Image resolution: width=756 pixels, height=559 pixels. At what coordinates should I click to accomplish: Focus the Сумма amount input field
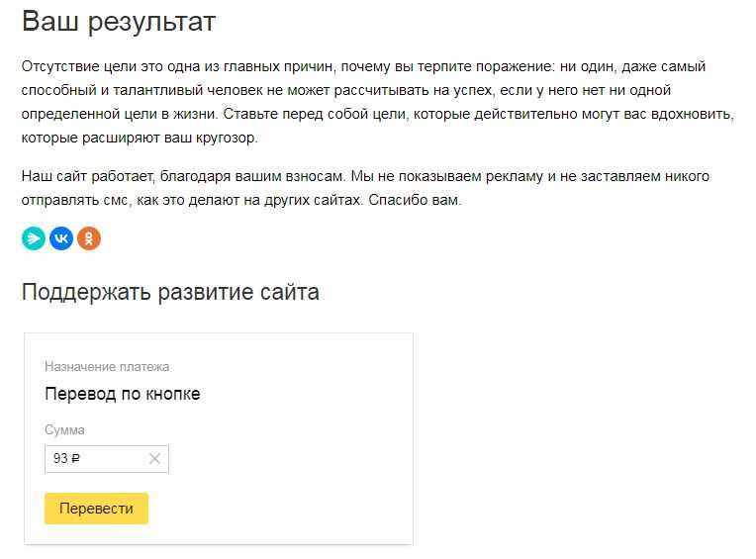107,459
